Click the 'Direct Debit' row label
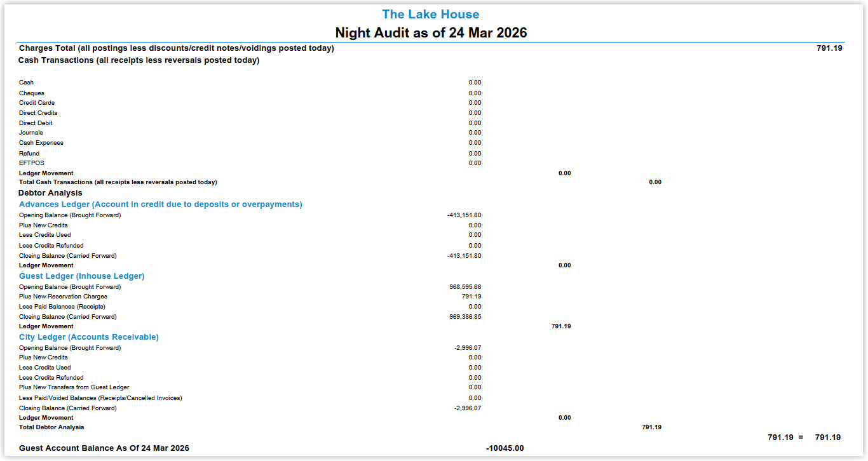868x461 pixels. [36, 123]
